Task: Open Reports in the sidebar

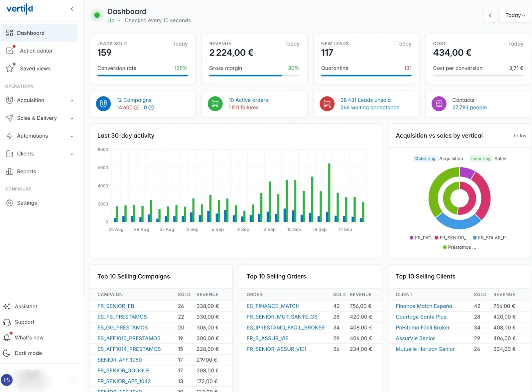Action: click(39, 171)
